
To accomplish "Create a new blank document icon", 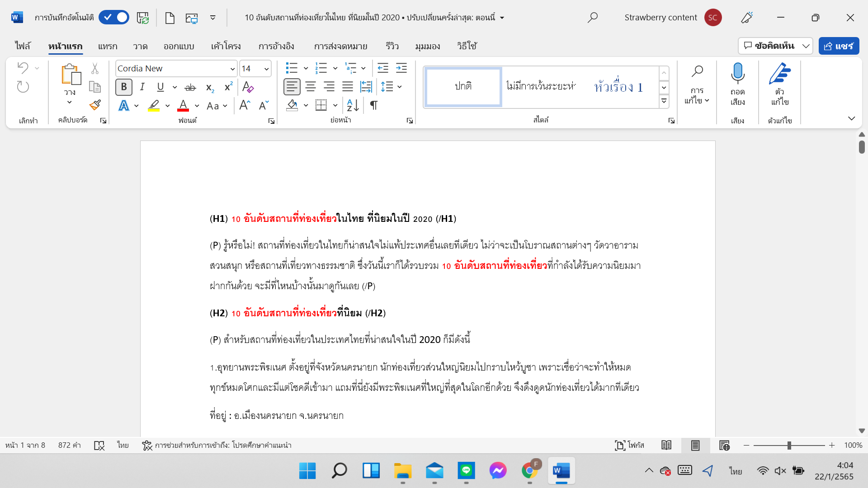I will click(x=170, y=18).
